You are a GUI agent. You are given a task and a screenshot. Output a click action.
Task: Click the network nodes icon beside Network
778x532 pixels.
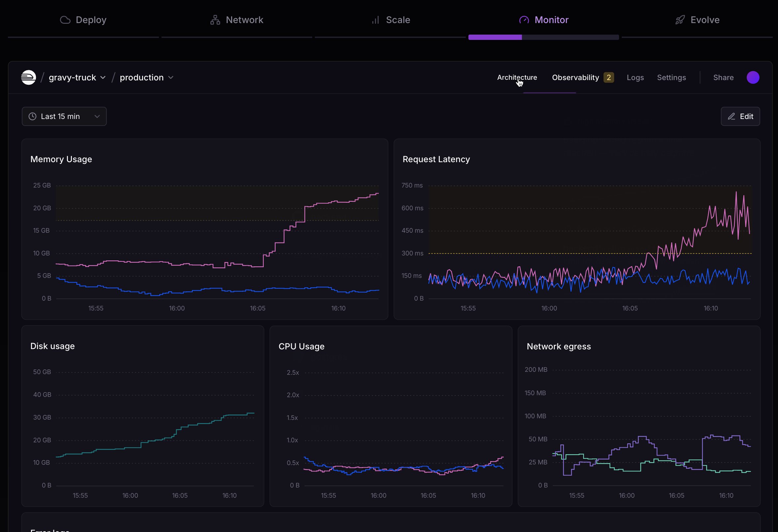pyautogui.click(x=215, y=20)
